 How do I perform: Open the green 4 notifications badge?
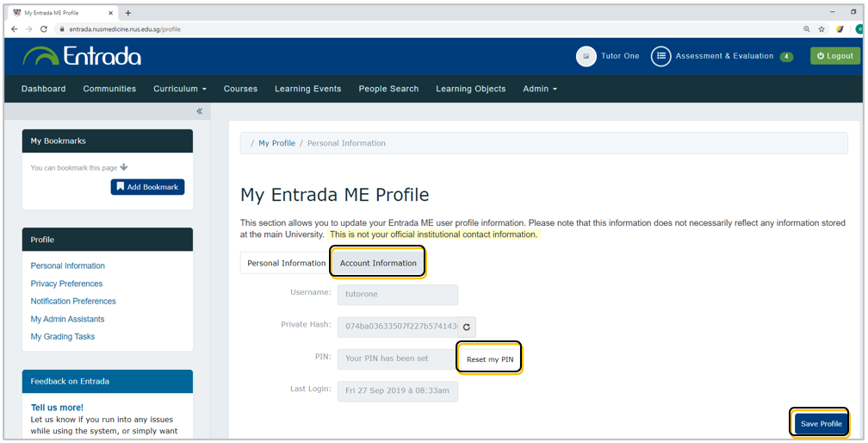(x=786, y=57)
